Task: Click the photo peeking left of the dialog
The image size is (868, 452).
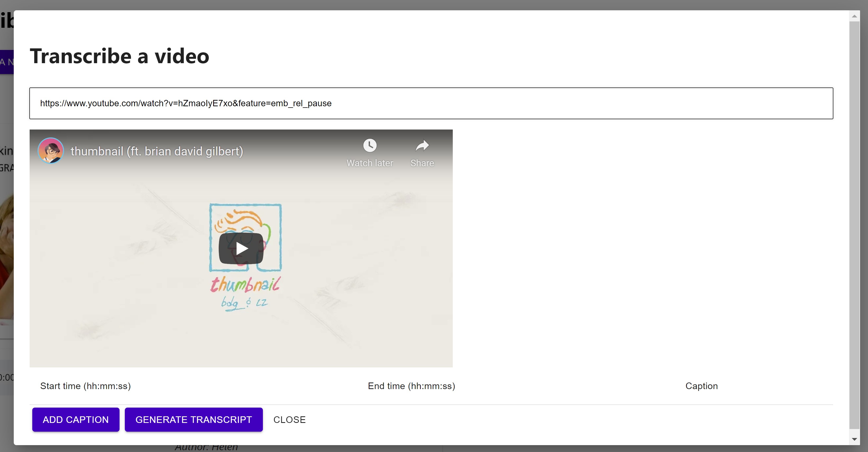Action: coord(6,256)
